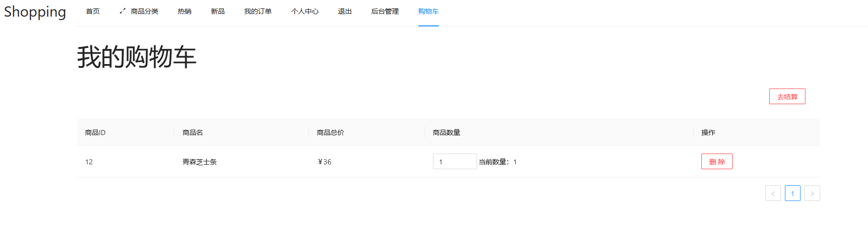Click the 商品数量 quantity input field
Screen dimensions: 868x244
pyautogui.click(x=455, y=161)
